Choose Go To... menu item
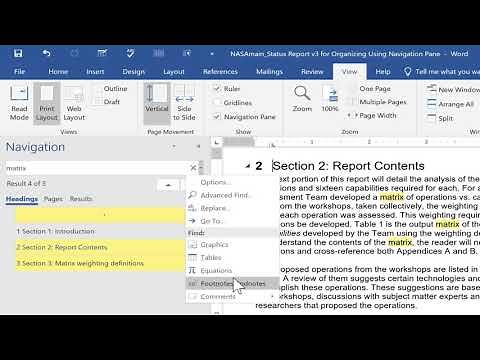The width and height of the screenshot is (480, 360). pyautogui.click(x=232, y=221)
